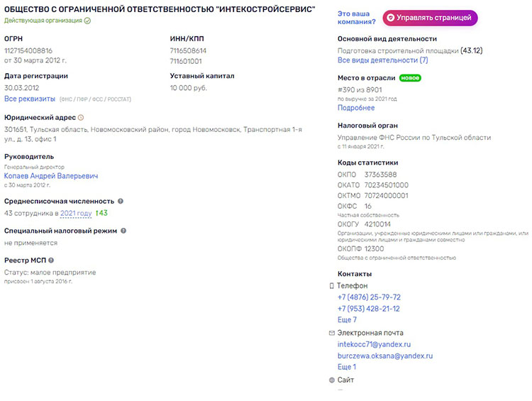Click the envelope icon beside Электронная почта
The image size is (532, 401).
pyautogui.click(x=331, y=333)
